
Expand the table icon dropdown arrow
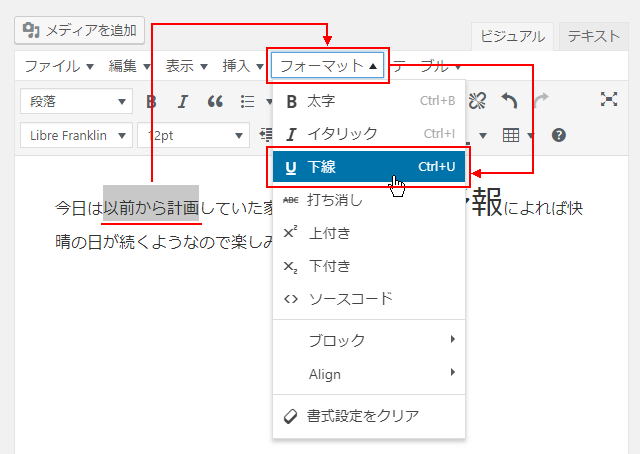tap(531, 135)
